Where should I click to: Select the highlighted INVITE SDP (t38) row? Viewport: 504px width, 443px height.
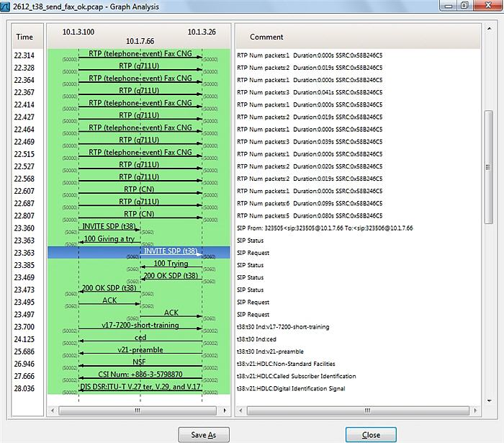171,252
